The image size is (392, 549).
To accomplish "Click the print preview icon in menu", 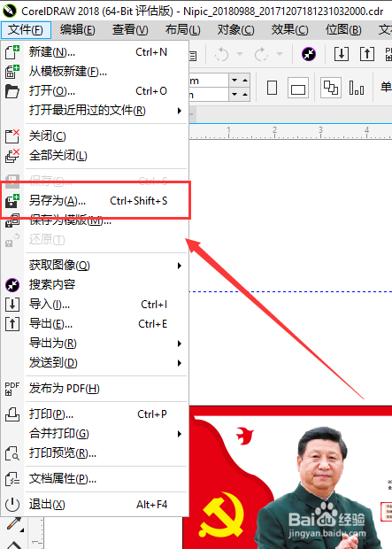I will click(x=12, y=453).
